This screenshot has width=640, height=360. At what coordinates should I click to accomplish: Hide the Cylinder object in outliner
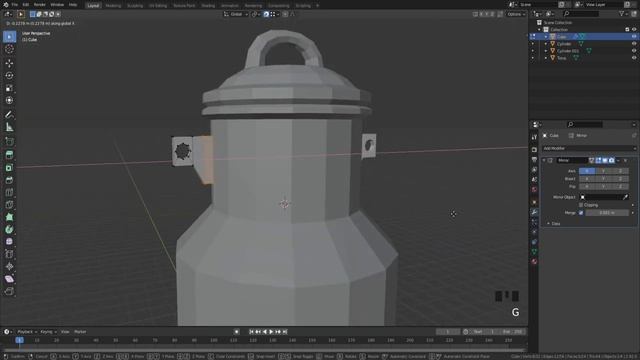pyautogui.click(x=634, y=44)
